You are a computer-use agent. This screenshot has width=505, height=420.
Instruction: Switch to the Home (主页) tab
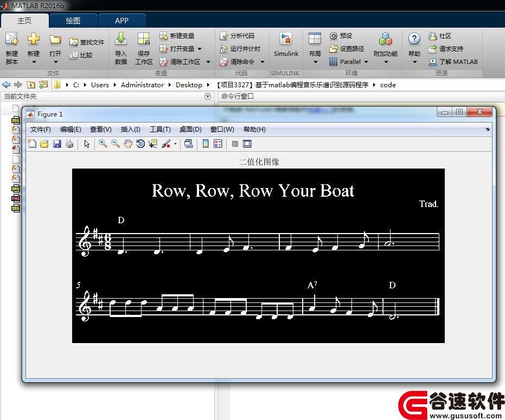24,21
